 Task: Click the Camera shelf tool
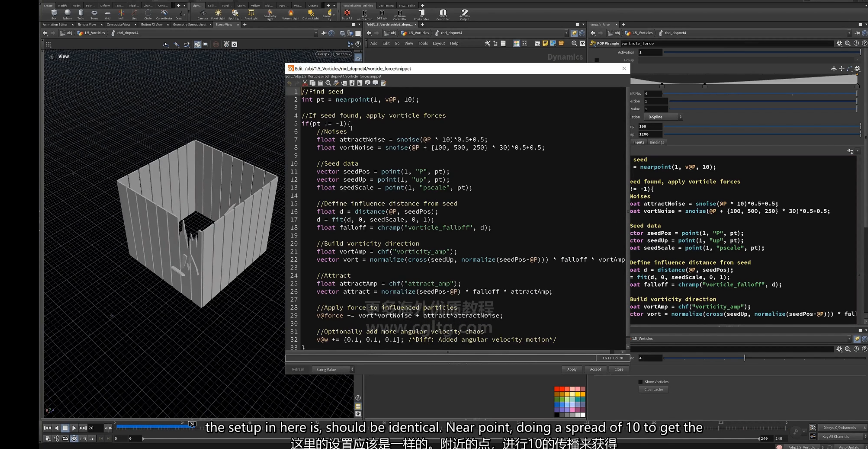(x=203, y=14)
